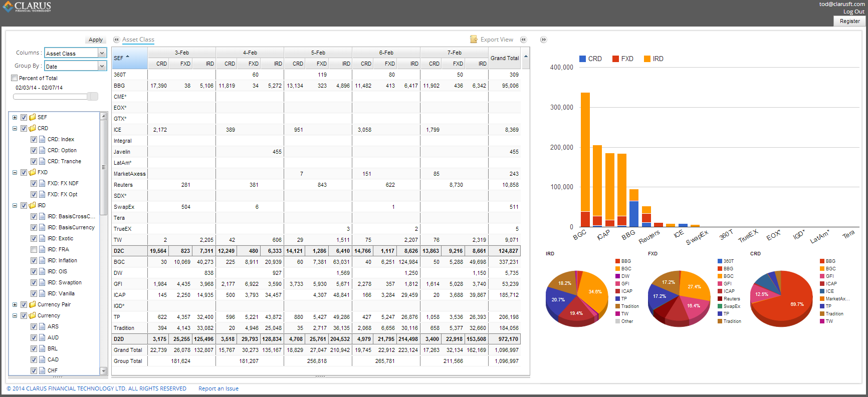
Task: Uncheck the CRD folder checkbox
Action: [x=24, y=128]
